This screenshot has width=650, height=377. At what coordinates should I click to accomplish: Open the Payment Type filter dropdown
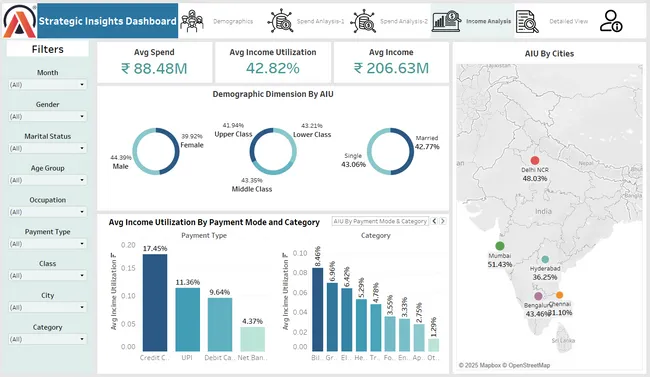pos(48,244)
